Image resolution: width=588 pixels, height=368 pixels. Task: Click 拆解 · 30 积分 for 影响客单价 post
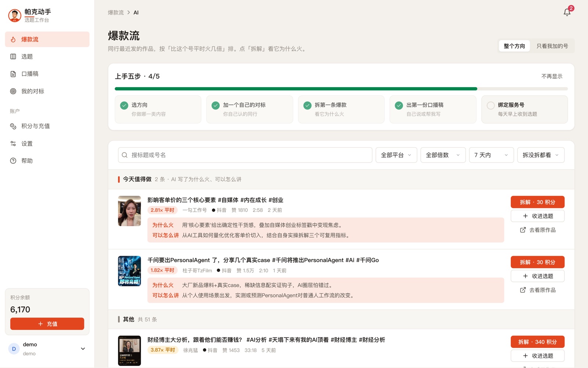pos(537,202)
